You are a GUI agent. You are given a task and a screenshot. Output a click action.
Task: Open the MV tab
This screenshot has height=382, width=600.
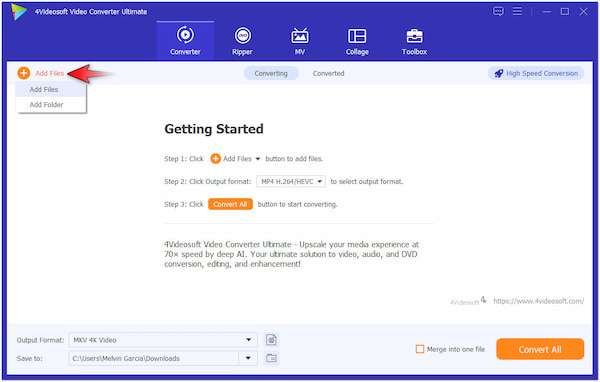(x=300, y=41)
